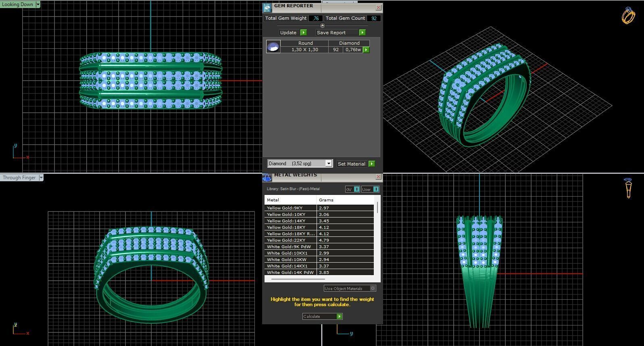Click the Save Report button
The height and width of the screenshot is (346, 644).
coord(337,33)
